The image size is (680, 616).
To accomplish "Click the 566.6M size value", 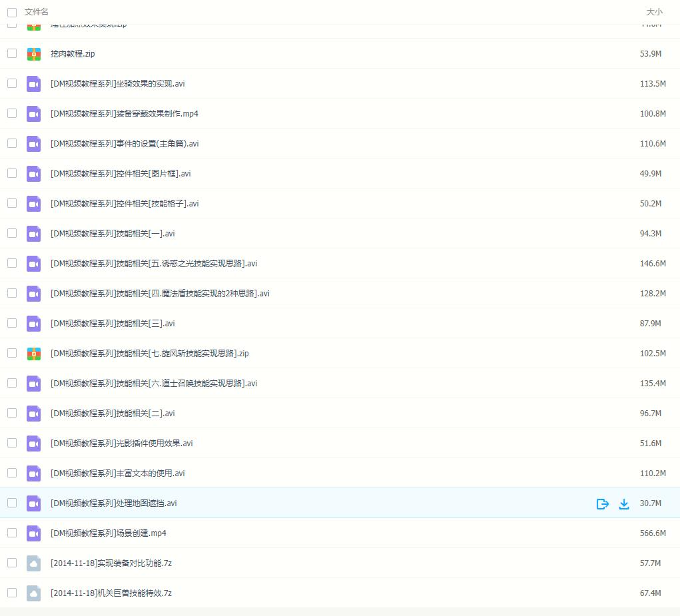I will [653, 533].
